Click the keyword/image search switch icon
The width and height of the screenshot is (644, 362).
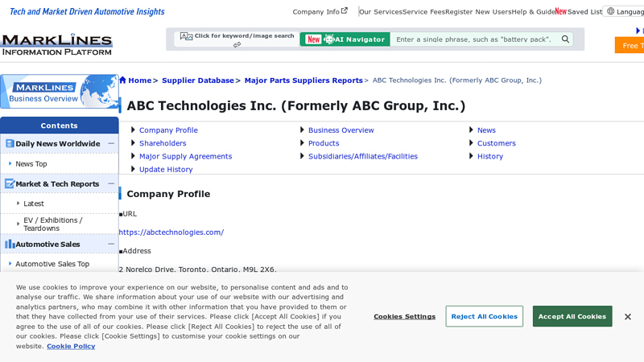(x=237, y=45)
